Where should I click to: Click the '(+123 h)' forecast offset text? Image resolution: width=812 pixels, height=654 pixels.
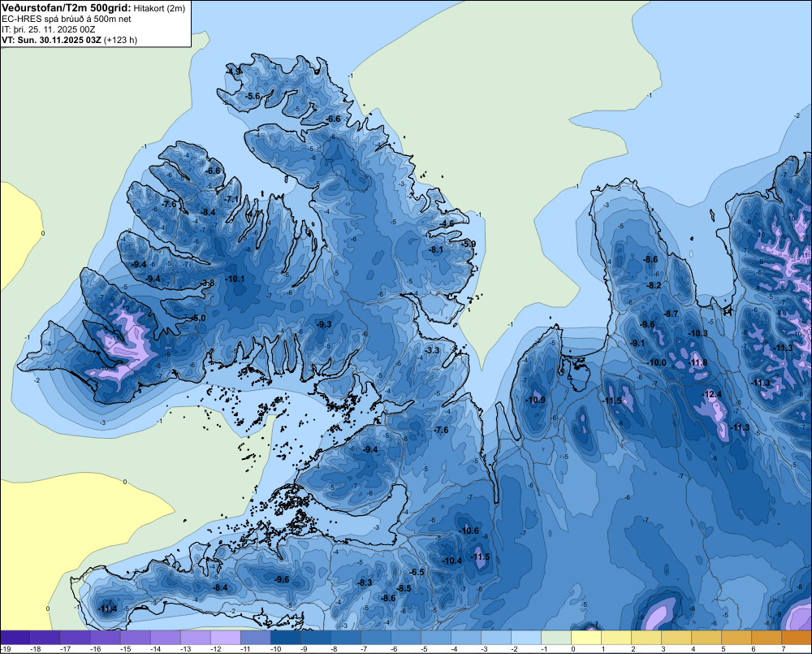121,40
